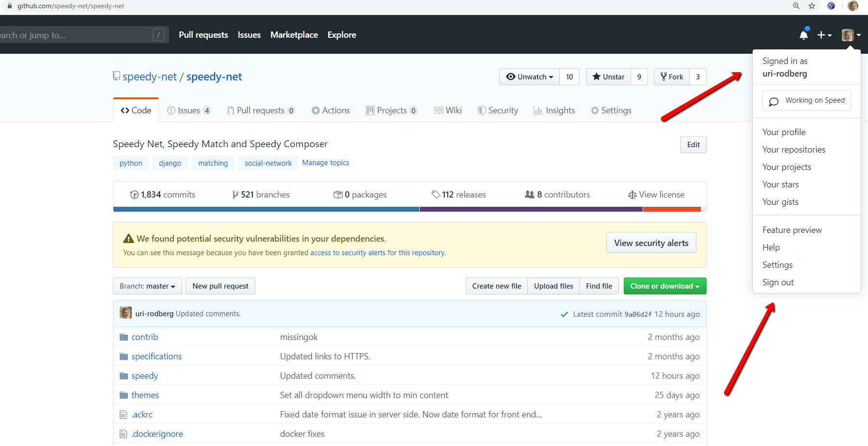Click the blue Python segment in the language bar
Screen dimensions: 868x446
266,209
